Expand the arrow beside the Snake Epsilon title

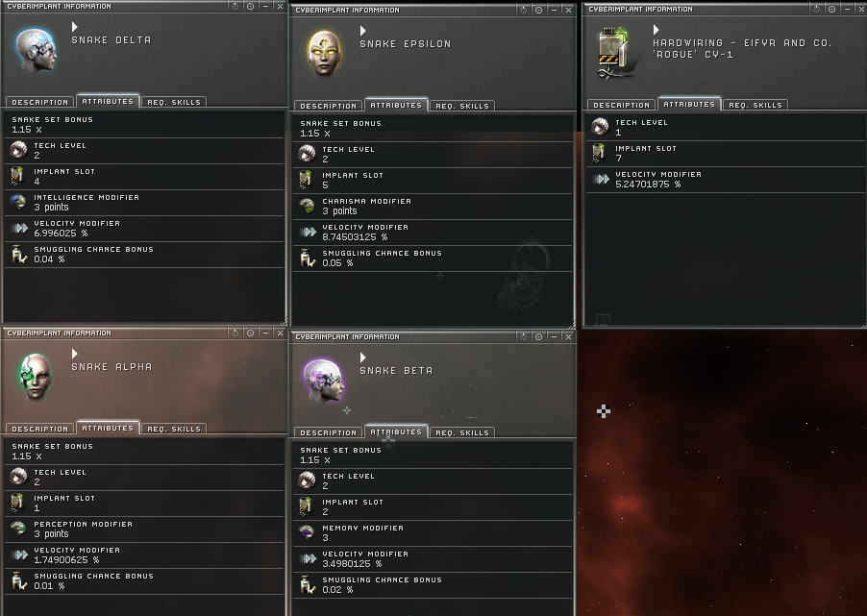(x=362, y=31)
